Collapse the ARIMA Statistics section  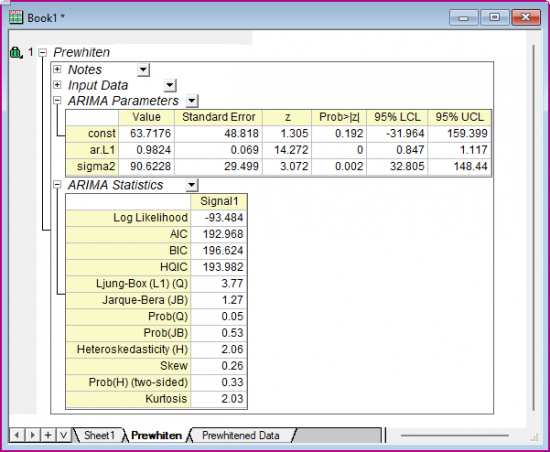coord(57,185)
